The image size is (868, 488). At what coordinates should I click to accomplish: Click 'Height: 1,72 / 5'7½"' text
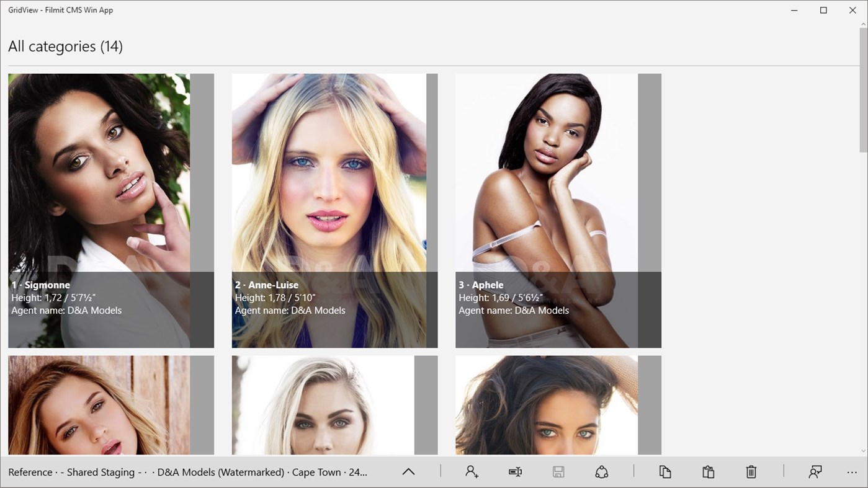[53, 298]
